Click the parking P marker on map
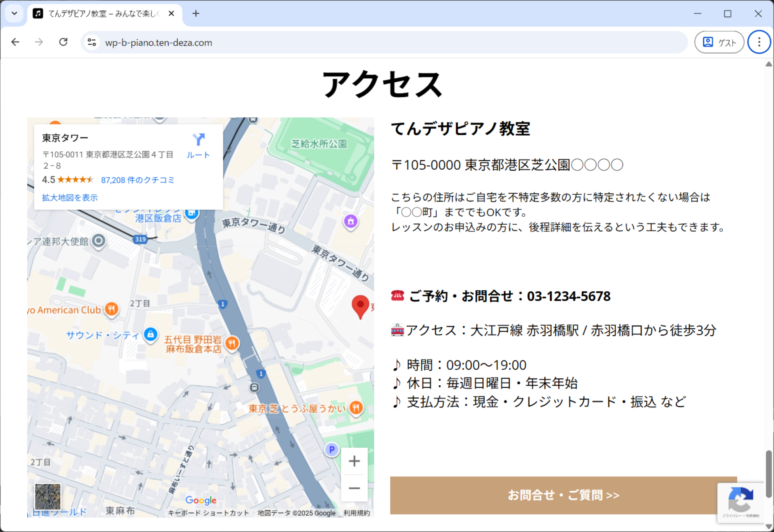The width and height of the screenshot is (774, 532). pos(331,449)
